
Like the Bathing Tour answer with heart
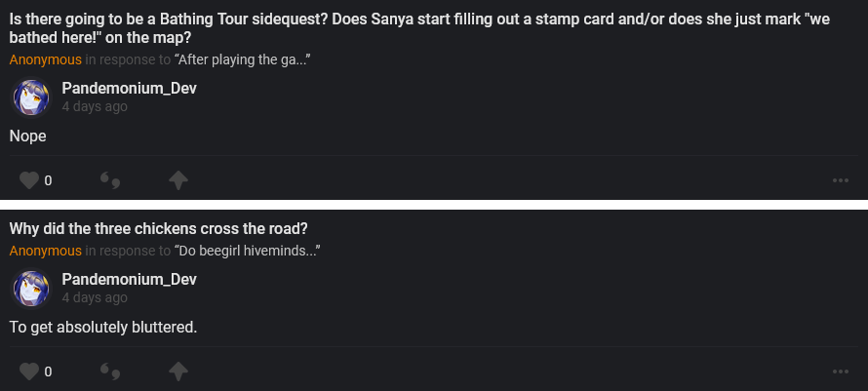point(28,180)
